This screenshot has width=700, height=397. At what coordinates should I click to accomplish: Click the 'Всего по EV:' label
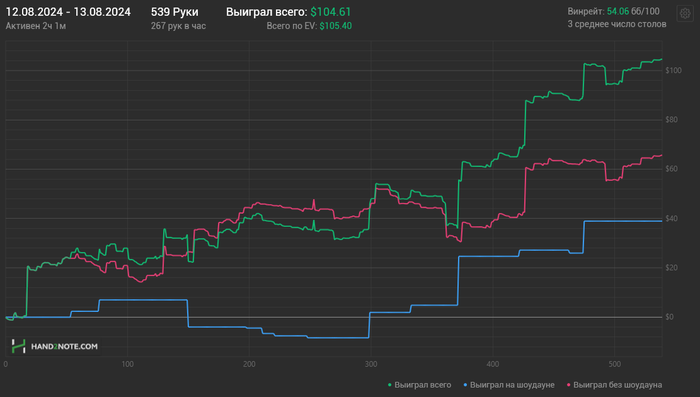point(292,26)
